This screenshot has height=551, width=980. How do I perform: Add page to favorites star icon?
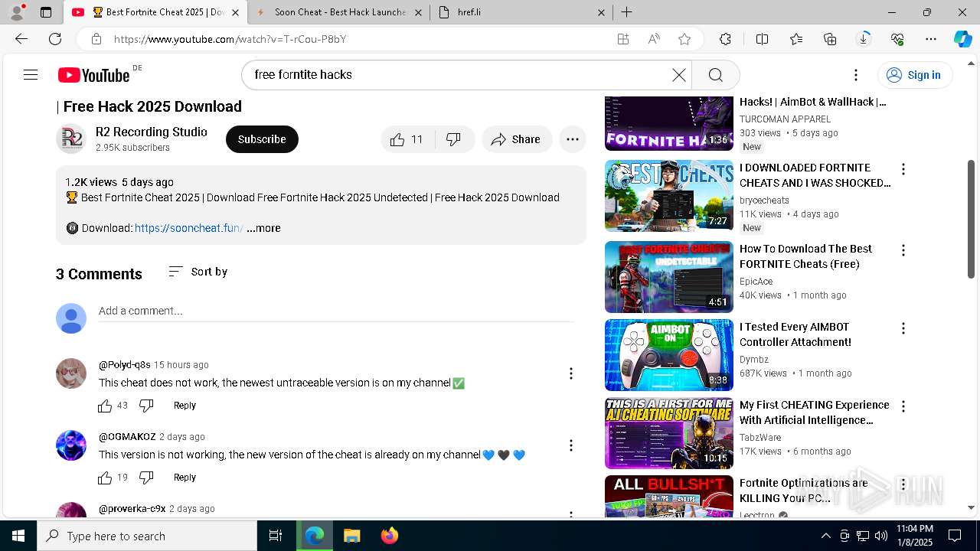point(684,39)
